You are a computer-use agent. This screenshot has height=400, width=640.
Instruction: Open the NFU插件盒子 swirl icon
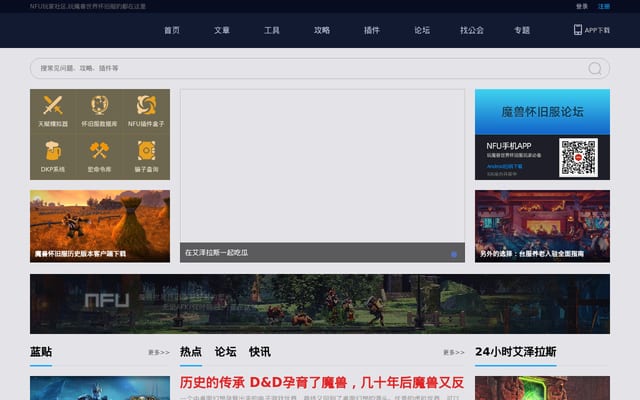click(x=146, y=105)
